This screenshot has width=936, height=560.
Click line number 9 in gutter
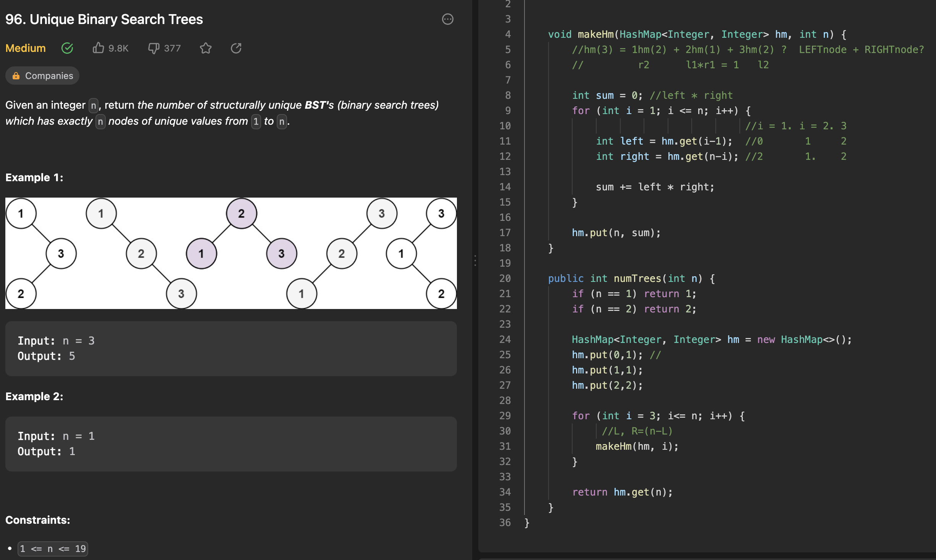[x=507, y=111]
